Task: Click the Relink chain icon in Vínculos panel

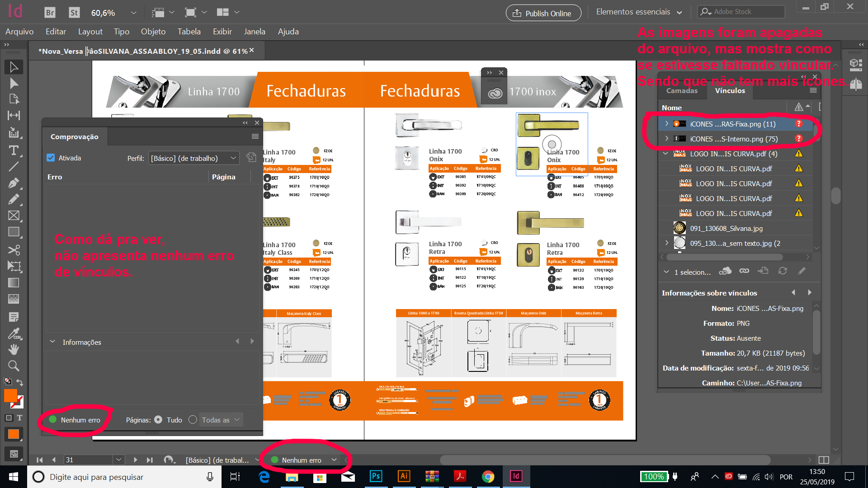Action: tap(744, 271)
